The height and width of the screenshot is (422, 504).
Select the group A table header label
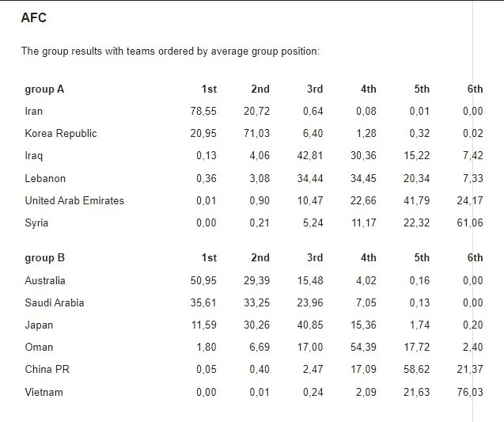[x=44, y=89]
